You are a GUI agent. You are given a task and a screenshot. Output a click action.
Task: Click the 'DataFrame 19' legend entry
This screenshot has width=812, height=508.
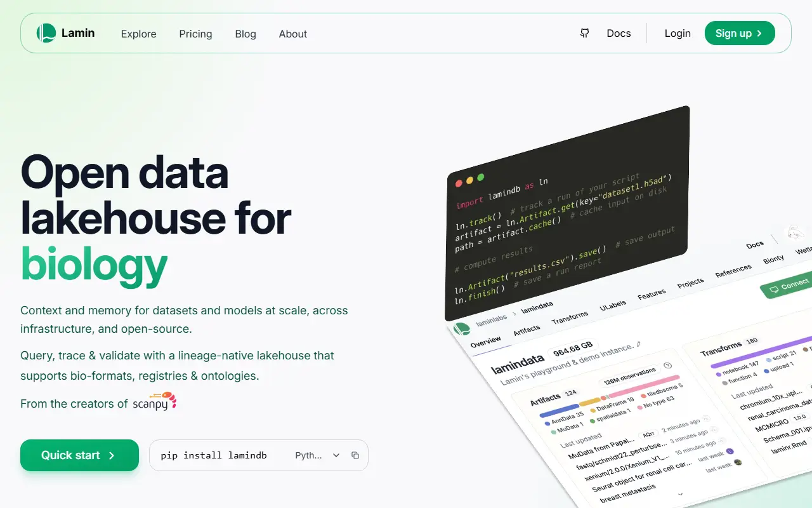tap(612, 405)
